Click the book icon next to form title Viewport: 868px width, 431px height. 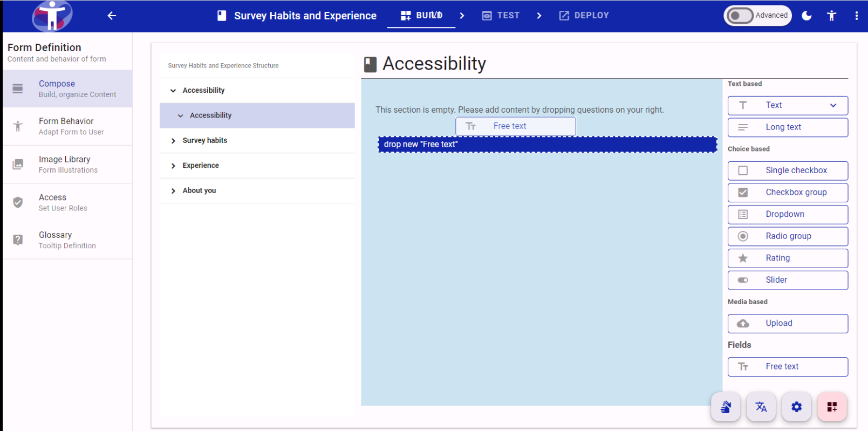click(222, 16)
